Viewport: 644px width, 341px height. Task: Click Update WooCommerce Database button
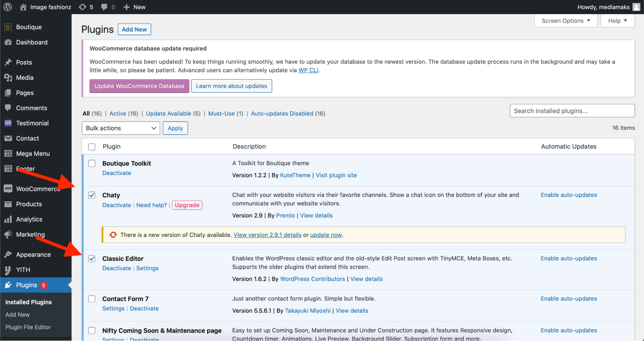pos(139,86)
